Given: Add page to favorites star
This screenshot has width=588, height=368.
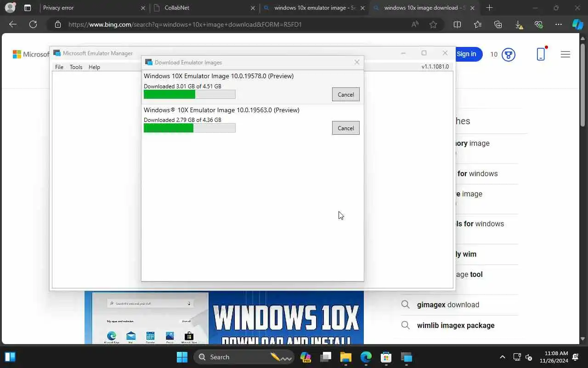Looking at the screenshot, I should click(433, 24).
